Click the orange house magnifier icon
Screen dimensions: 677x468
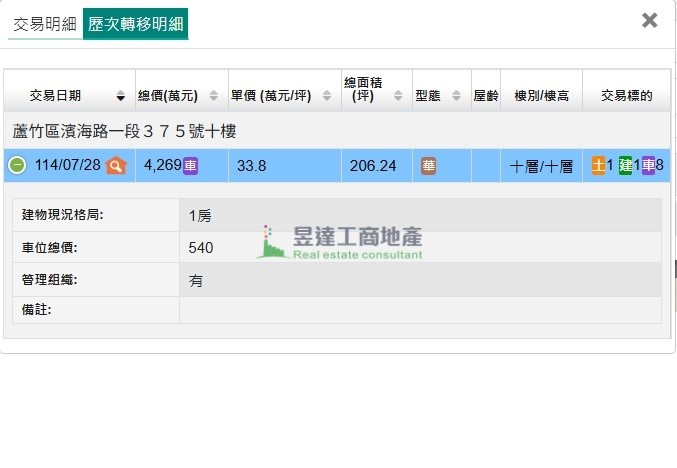[x=116, y=166]
